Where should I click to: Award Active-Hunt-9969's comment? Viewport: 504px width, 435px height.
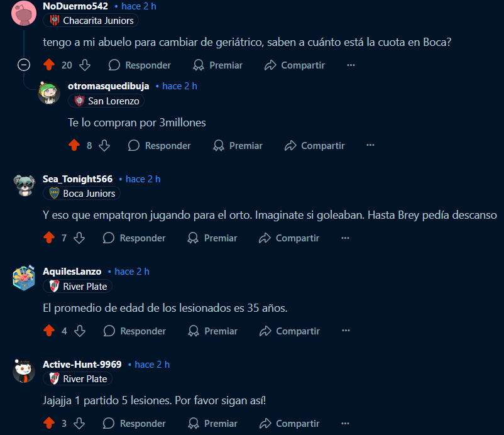212,423
